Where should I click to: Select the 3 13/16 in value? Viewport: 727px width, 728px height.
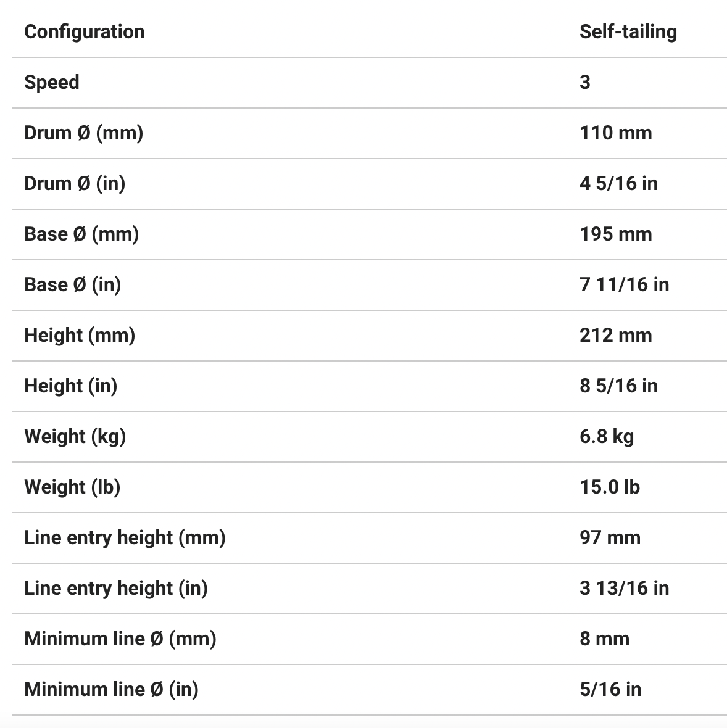point(624,589)
